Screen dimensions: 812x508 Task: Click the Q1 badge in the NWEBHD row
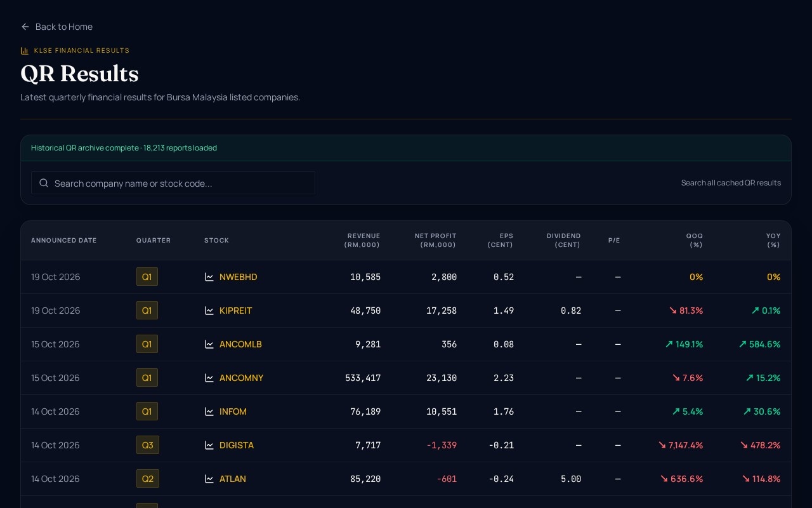(x=147, y=277)
